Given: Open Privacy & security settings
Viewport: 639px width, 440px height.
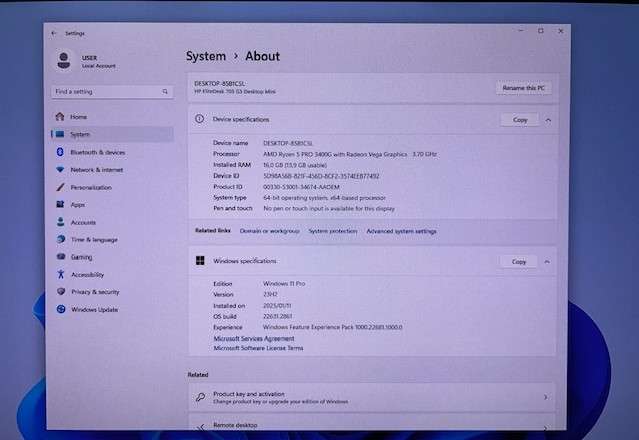Looking at the screenshot, I should pyautogui.click(x=94, y=292).
